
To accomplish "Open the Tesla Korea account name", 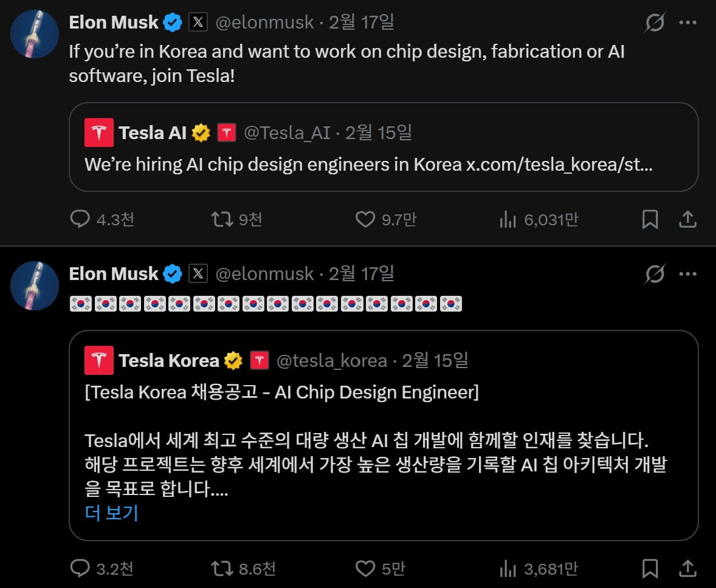I will pyautogui.click(x=168, y=361).
